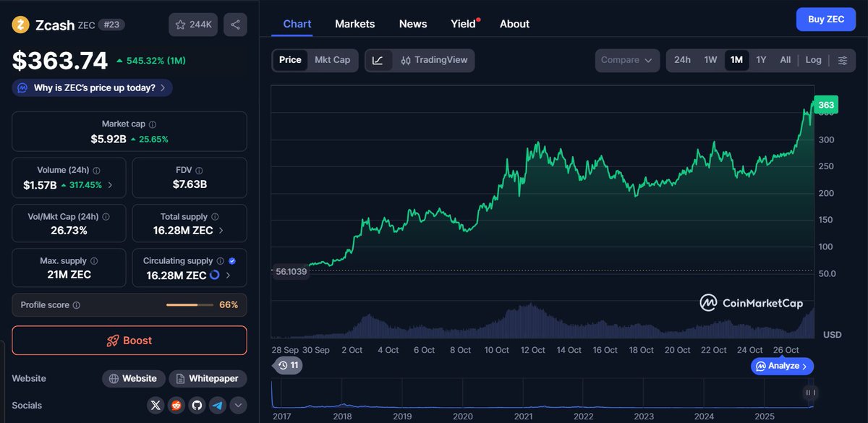The image size is (868, 423).
Task: Click the Market cap info icon
Action: (x=153, y=124)
